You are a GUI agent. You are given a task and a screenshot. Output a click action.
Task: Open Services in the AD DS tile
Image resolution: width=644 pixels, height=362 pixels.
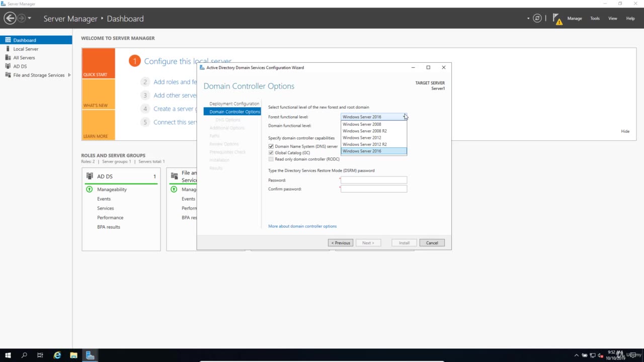pos(105,208)
